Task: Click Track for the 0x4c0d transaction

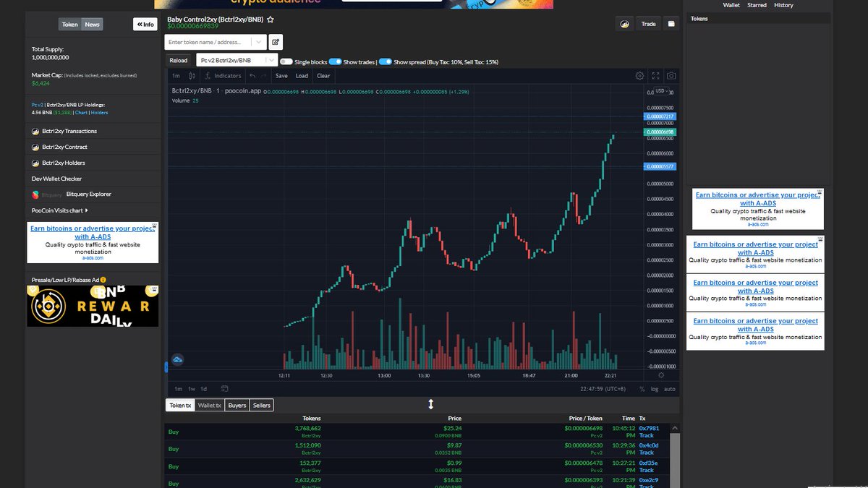Action: [x=646, y=453]
